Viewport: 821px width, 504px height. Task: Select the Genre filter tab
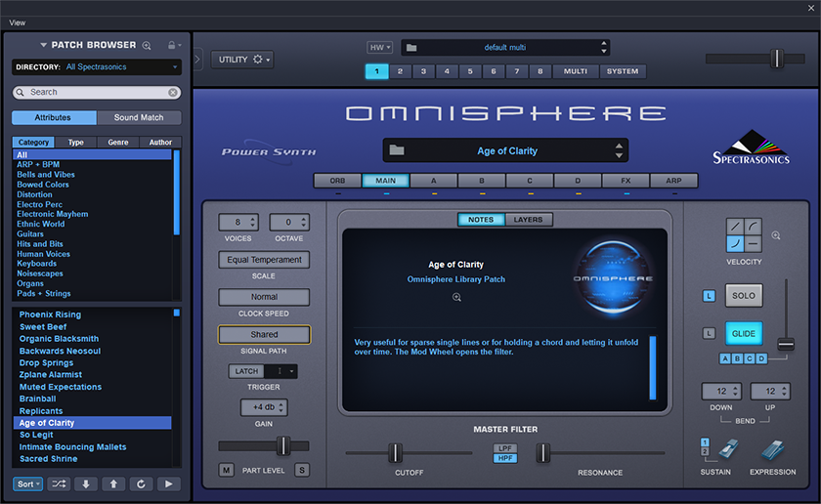click(x=118, y=142)
